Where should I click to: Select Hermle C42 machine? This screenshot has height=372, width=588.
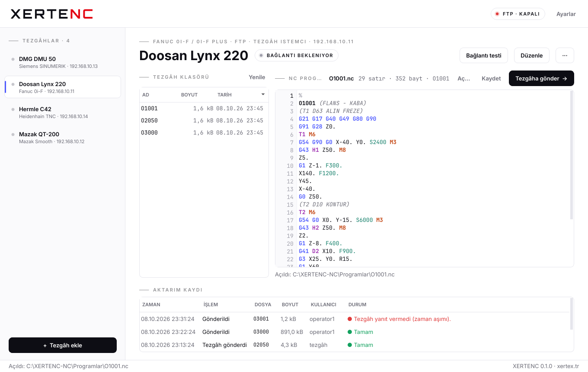tap(63, 112)
